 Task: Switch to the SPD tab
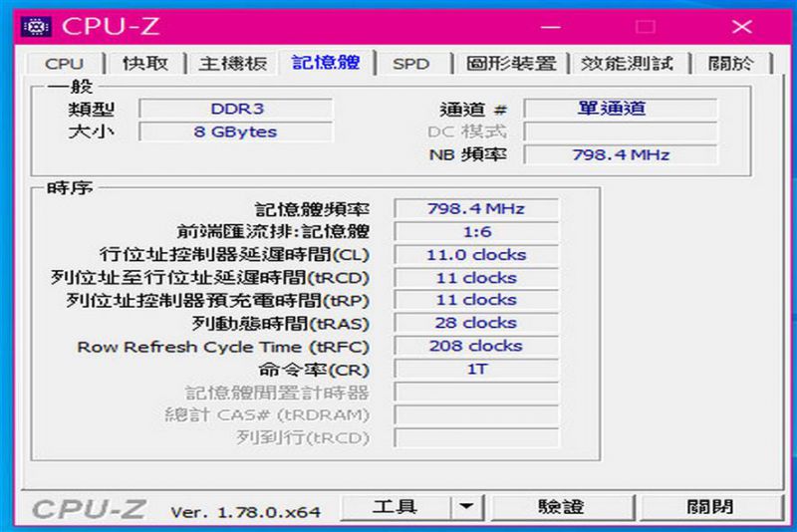click(411, 64)
